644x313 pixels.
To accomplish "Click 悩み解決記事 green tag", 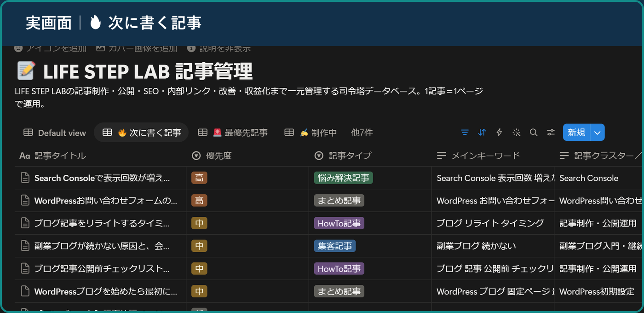I will click(343, 178).
